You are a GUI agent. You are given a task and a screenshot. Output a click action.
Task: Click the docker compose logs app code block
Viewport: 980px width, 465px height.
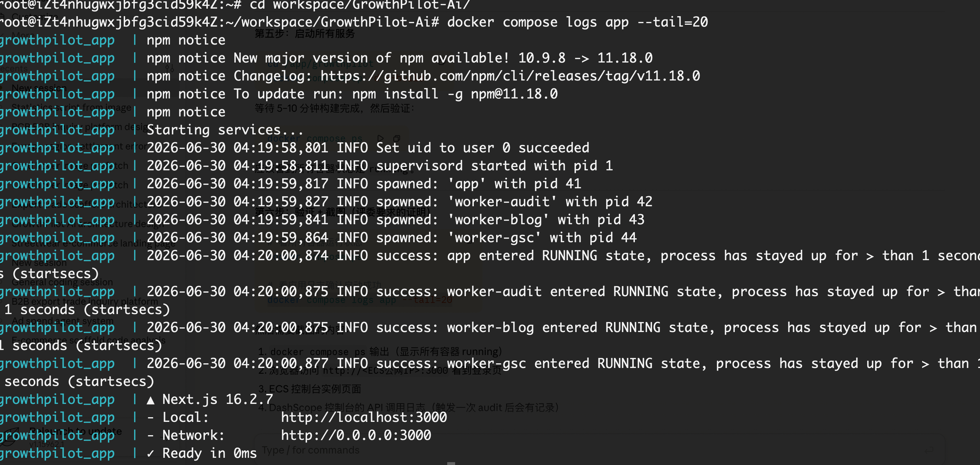(x=360, y=300)
